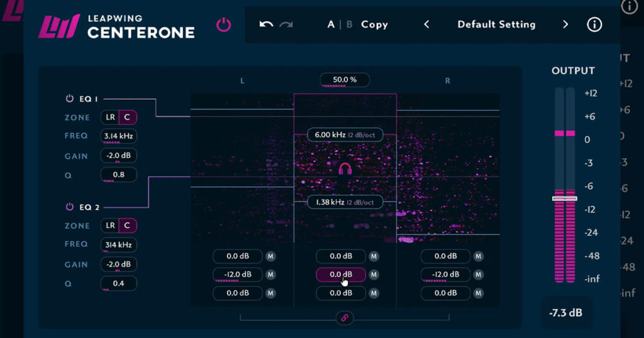Screen dimensions: 644x338
Task: Click the redo arrow
Action: click(x=286, y=25)
